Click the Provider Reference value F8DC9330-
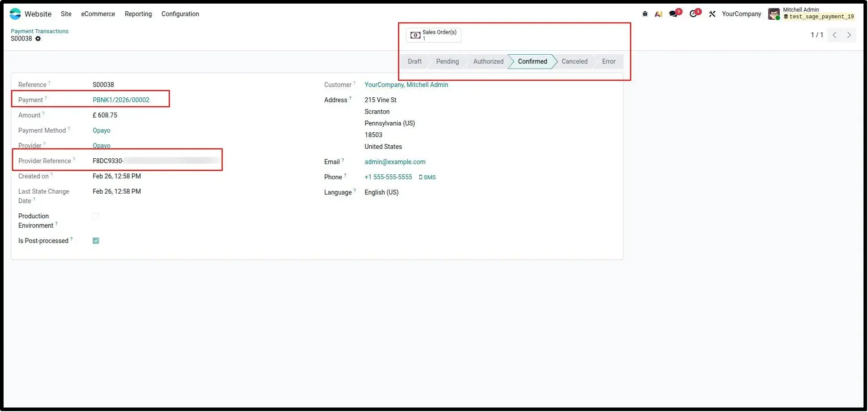The width and height of the screenshot is (868, 412). click(x=108, y=161)
